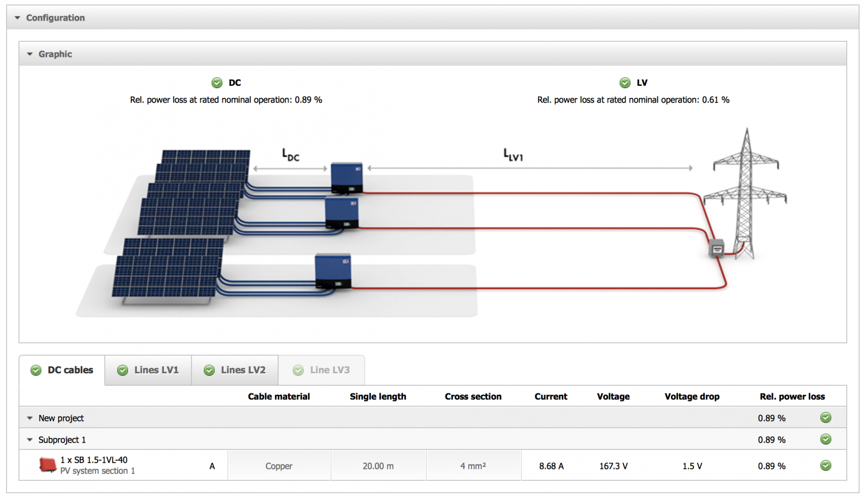Click 0.89 % in the Subproject 1 row
868x497 pixels.
coord(771,440)
